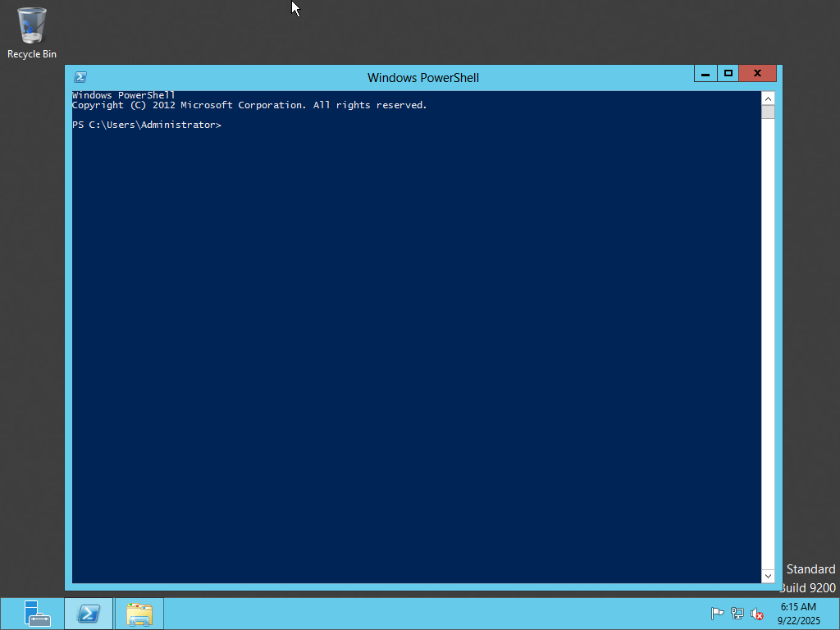The height and width of the screenshot is (630, 840).
Task: Open the Recycle Bin desktop icon
Action: pos(32,26)
